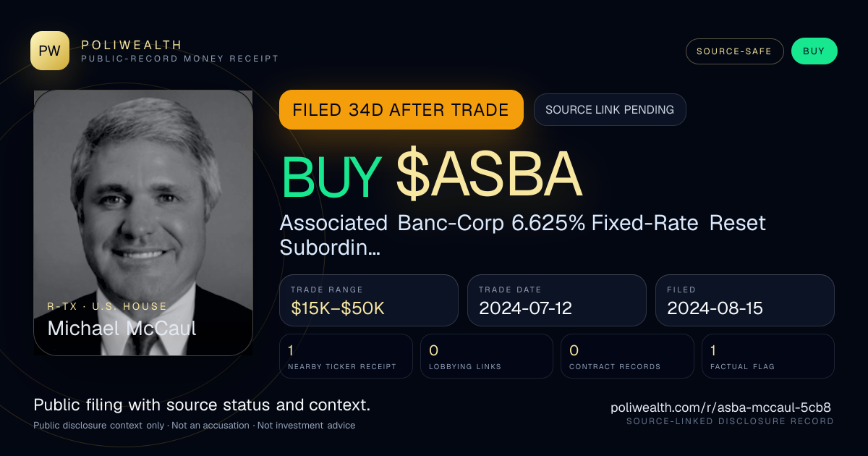Open the poliwealth.com/r/asba-mccaul-5cb8 link
The height and width of the screenshot is (456, 868).
tap(721, 408)
